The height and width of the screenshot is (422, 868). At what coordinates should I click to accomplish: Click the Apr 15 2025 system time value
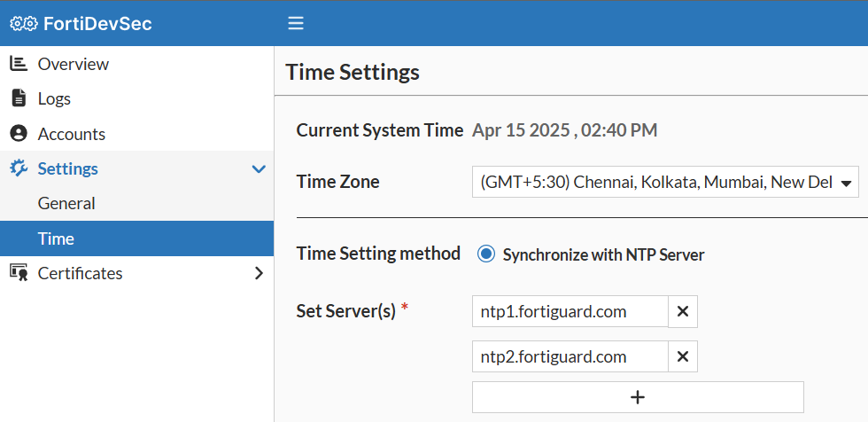pos(565,130)
